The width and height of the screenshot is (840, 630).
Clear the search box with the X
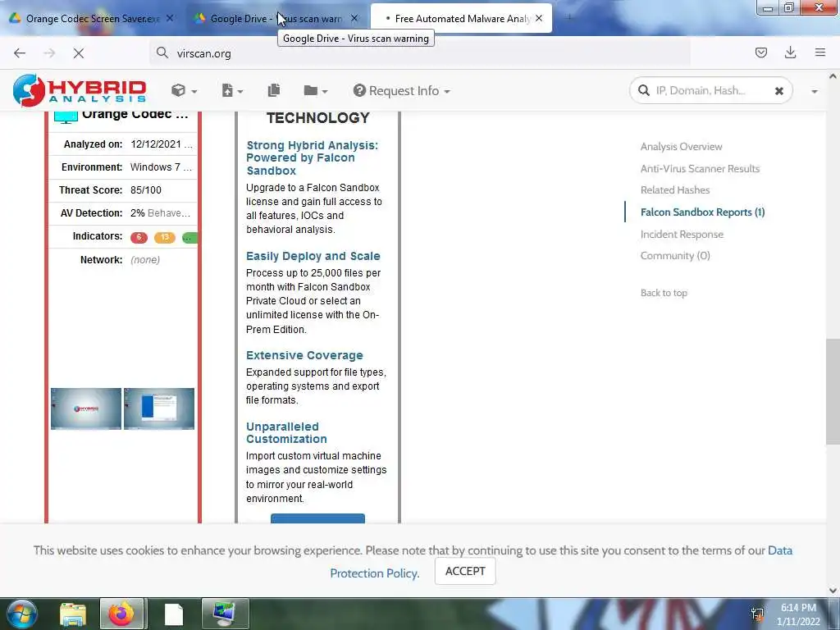click(779, 91)
